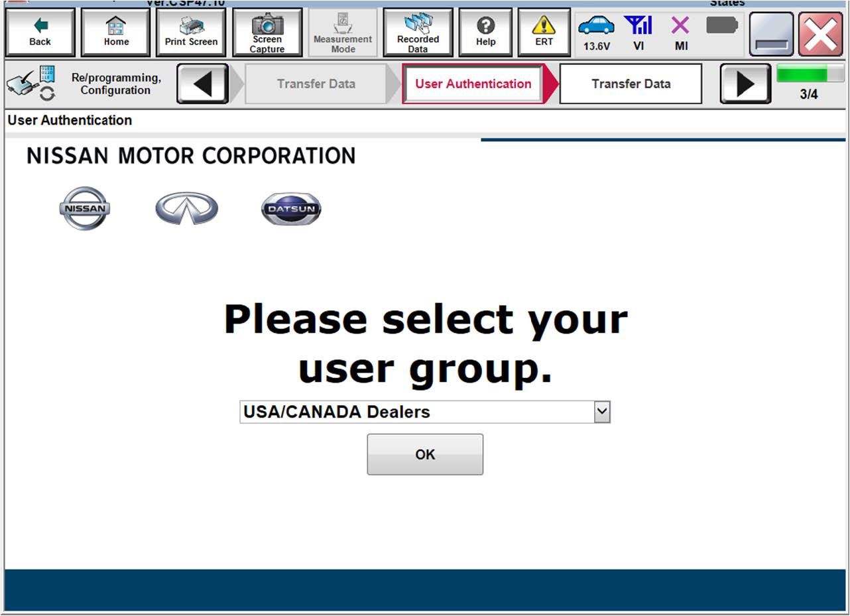This screenshot has height=616, width=850.
Task: Click the Datsun logo
Action: point(291,209)
